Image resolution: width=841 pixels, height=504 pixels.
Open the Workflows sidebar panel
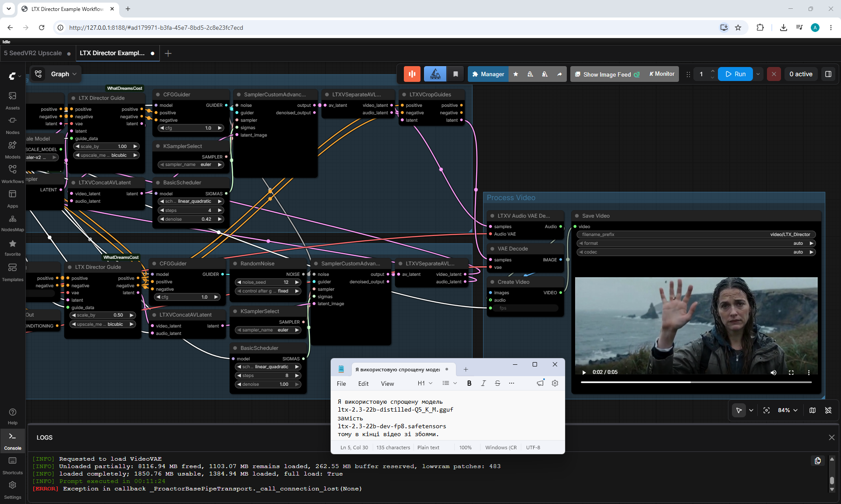click(x=12, y=174)
